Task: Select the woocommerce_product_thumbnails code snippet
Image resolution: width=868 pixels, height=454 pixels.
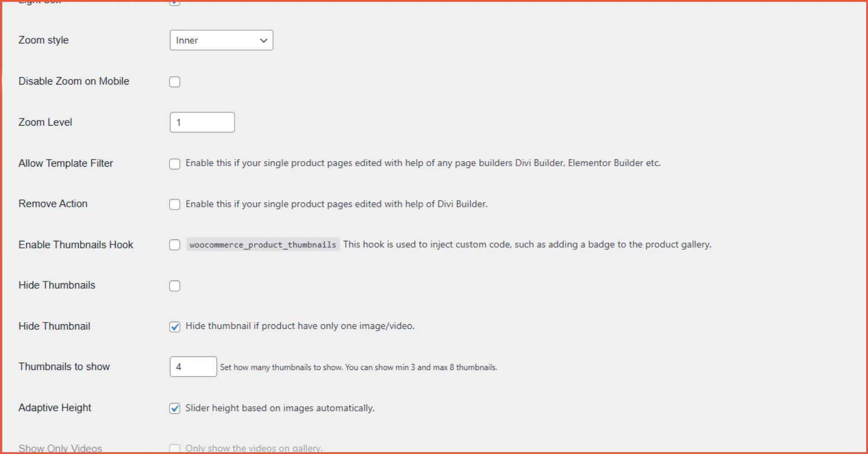Action: [262, 244]
